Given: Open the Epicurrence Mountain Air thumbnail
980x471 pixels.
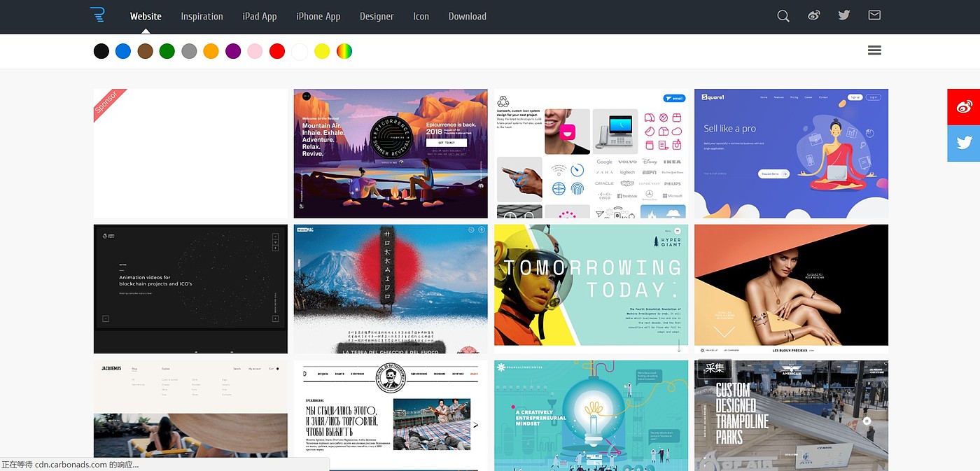Looking at the screenshot, I should 391,153.
